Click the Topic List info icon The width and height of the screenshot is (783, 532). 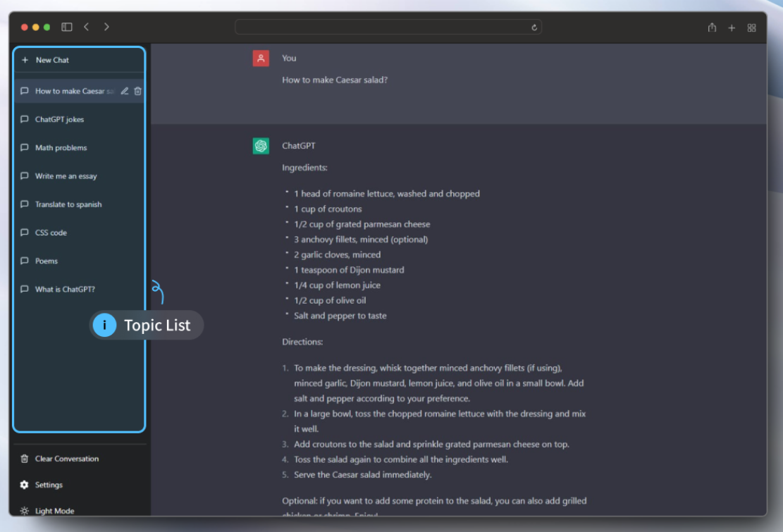(x=104, y=325)
